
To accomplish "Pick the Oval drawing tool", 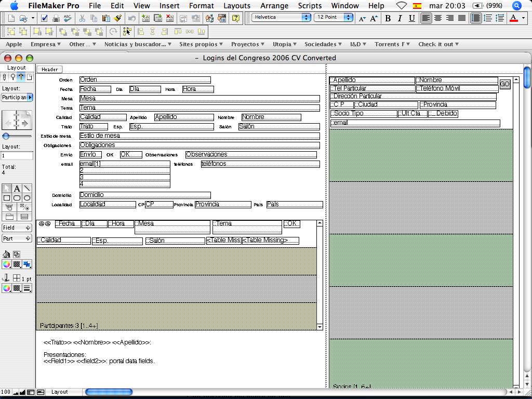I will pos(27,198).
